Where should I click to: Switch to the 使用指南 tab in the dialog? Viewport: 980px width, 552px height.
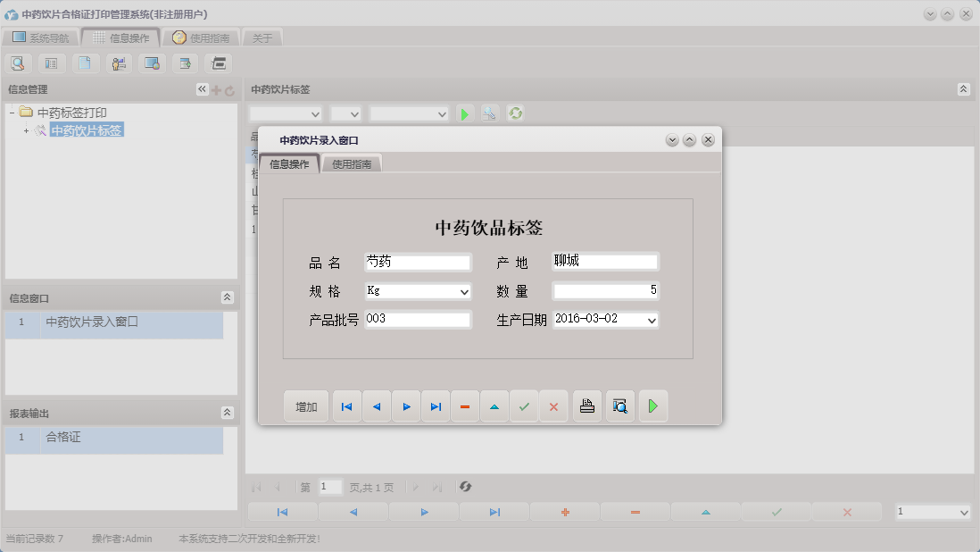[x=352, y=164]
